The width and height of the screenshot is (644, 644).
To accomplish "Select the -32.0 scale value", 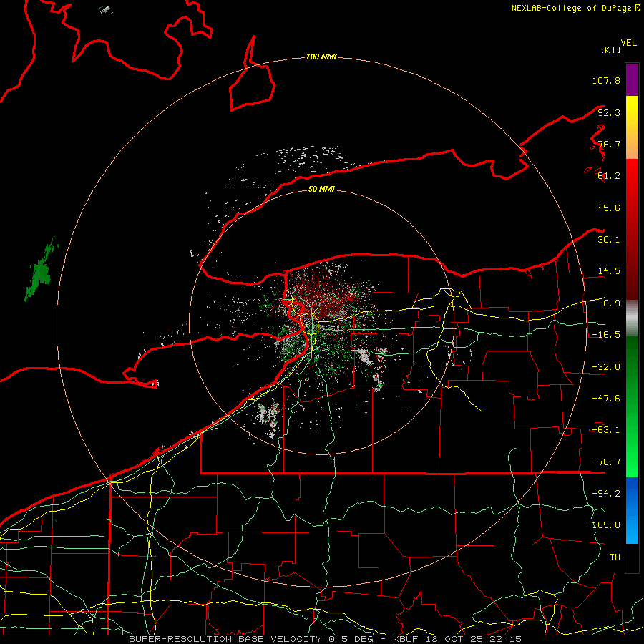I will click(x=606, y=367).
